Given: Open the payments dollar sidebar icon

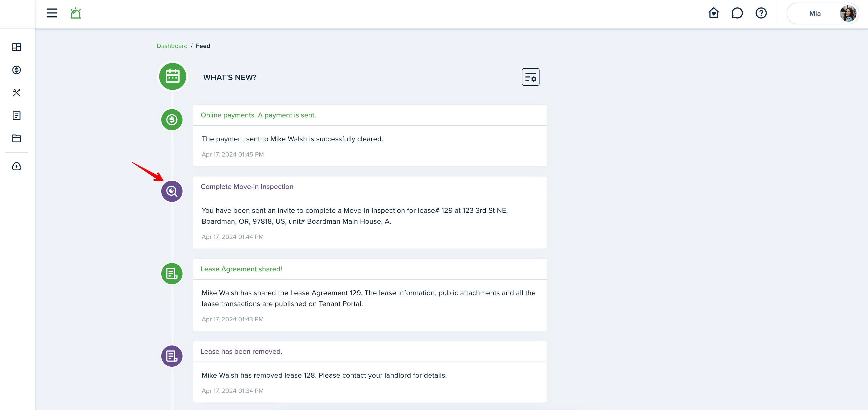Looking at the screenshot, I should (17, 70).
